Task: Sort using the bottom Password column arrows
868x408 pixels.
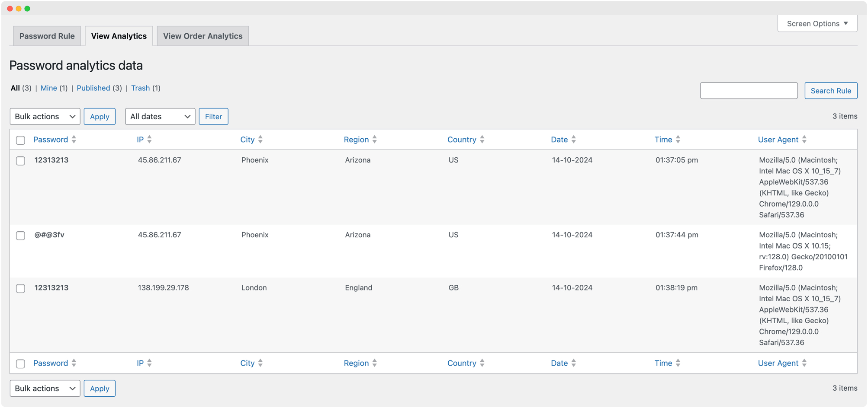Action: coord(51,363)
